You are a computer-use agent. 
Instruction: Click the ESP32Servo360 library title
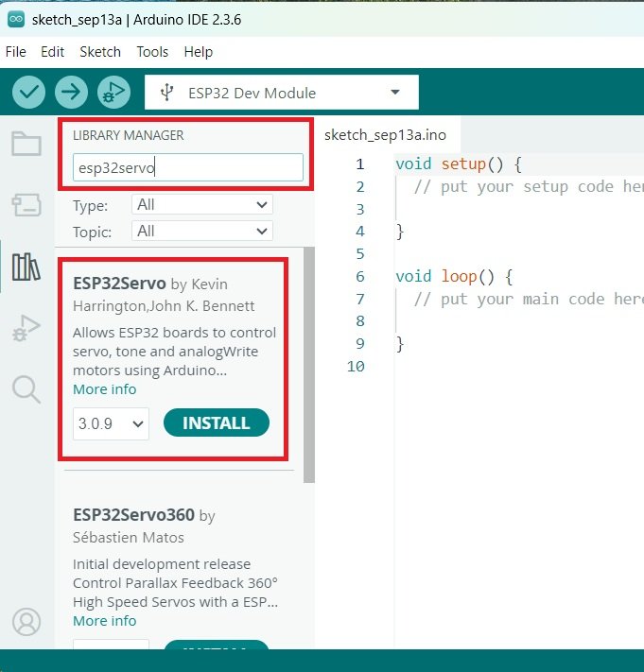(133, 515)
